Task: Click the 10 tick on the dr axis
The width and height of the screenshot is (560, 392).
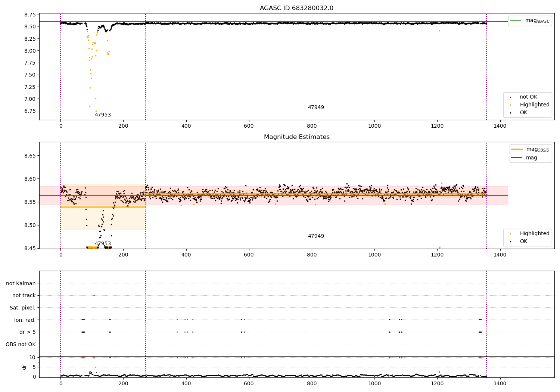Action: coord(32,357)
